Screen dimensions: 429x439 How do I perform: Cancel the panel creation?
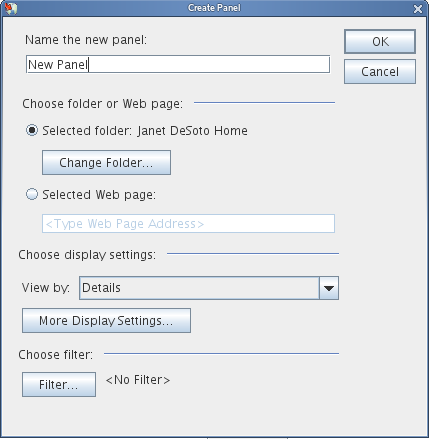[380, 72]
